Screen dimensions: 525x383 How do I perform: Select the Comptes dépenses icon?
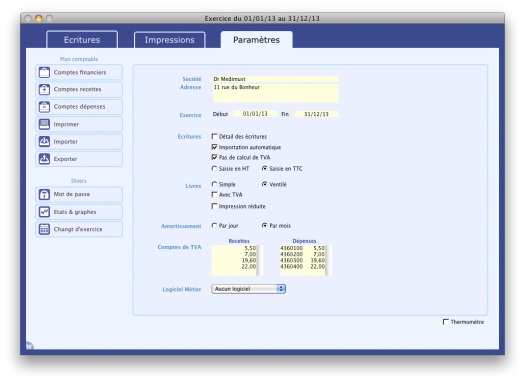coord(45,107)
